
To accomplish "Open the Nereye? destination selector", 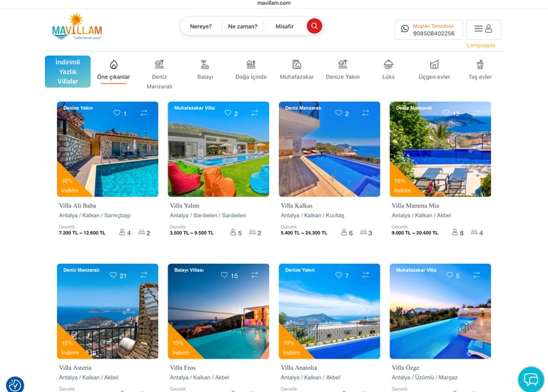I will pos(201,26).
